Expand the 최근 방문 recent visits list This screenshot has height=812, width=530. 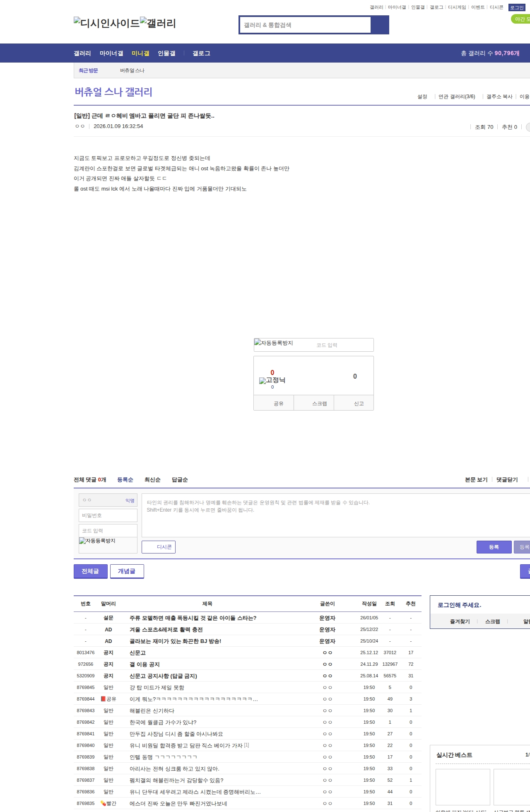[88, 70]
